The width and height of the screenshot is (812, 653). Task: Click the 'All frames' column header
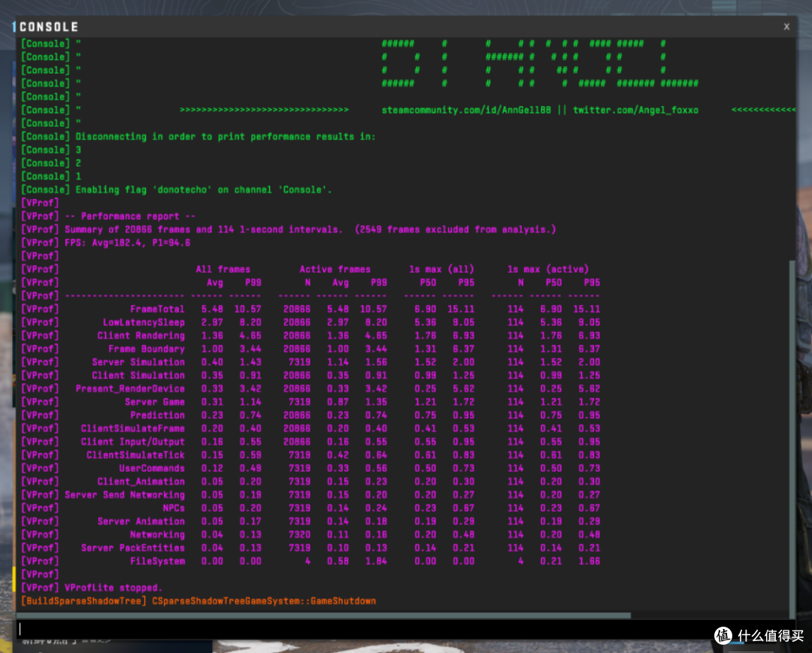point(223,269)
